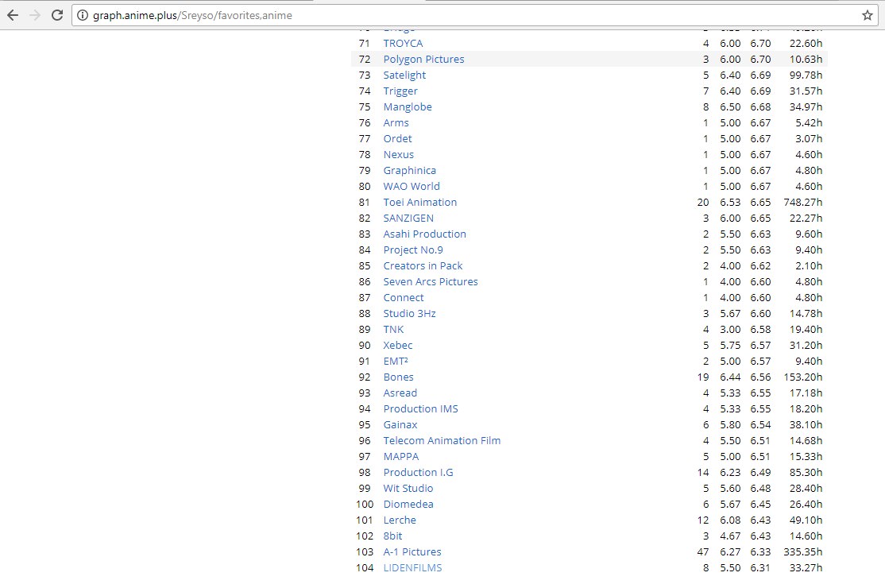Click Bones' 153.20h time value
The width and height of the screenshot is (885, 588).
(802, 377)
